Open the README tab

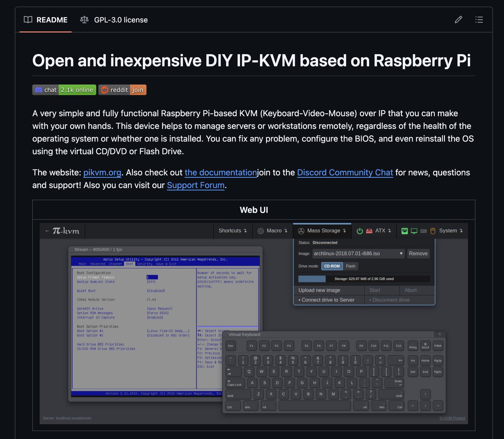coord(46,20)
